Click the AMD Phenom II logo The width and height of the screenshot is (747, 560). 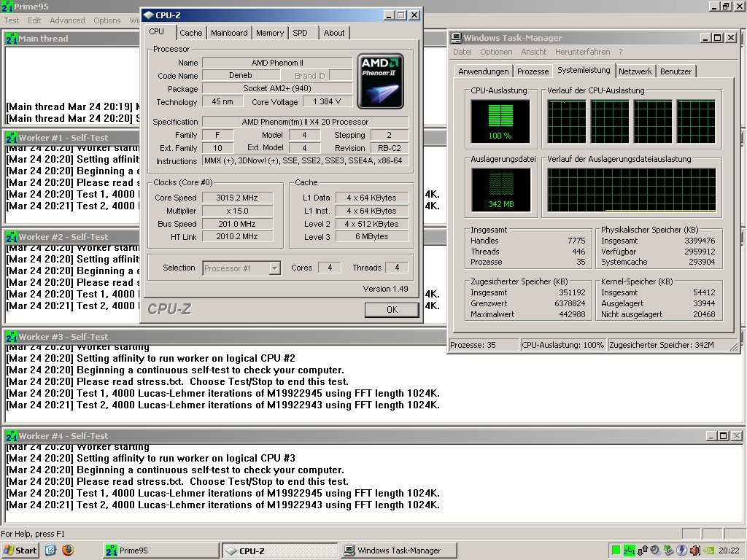coord(381,81)
